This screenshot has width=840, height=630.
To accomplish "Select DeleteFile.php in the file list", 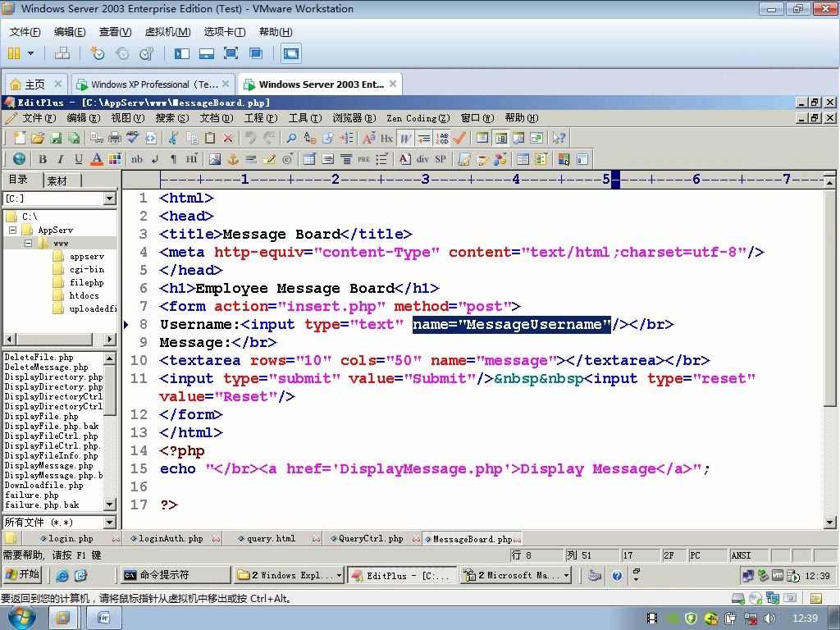I will (x=39, y=358).
